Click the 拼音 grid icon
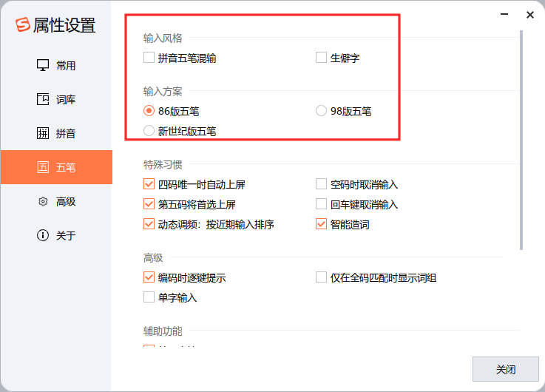The image size is (545, 392). tap(43, 133)
